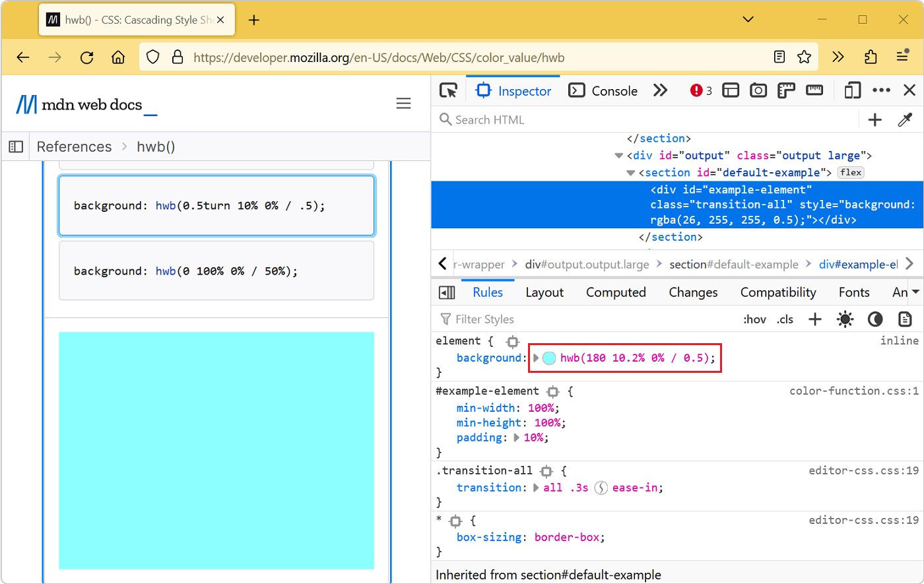Take a screenshot with the camera icon

click(x=758, y=90)
